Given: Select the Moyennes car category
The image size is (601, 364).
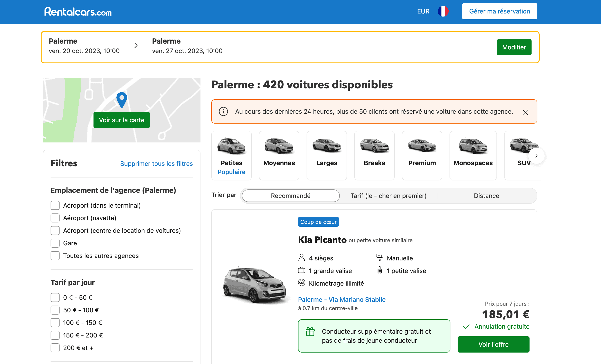Looking at the screenshot, I should 279,155.
